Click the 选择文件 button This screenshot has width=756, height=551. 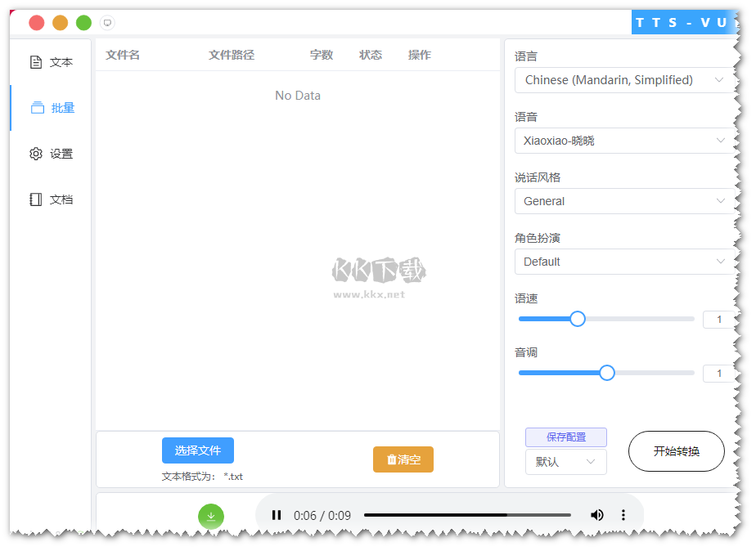coord(197,450)
